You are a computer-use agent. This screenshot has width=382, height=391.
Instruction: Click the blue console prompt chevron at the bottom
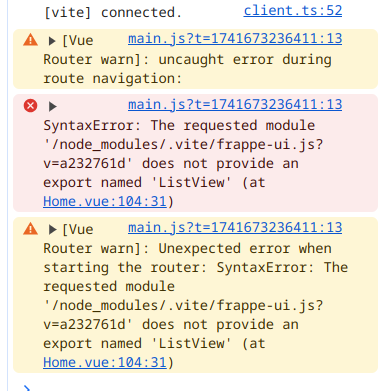coord(27,388)
